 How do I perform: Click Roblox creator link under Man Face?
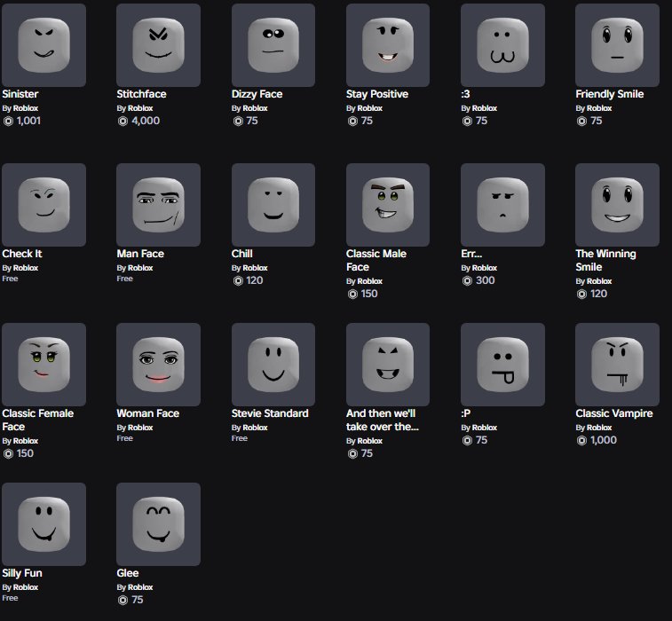(140, 268)
